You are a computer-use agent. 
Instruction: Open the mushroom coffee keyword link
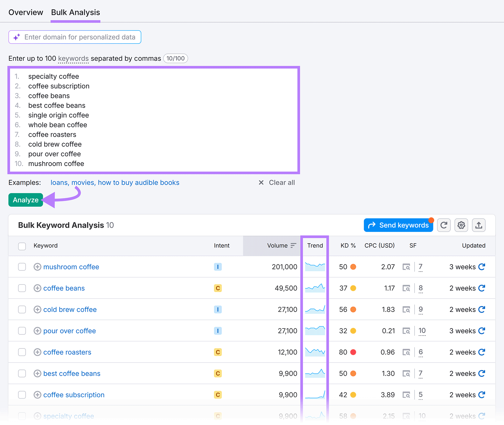[x=71, y=267]
